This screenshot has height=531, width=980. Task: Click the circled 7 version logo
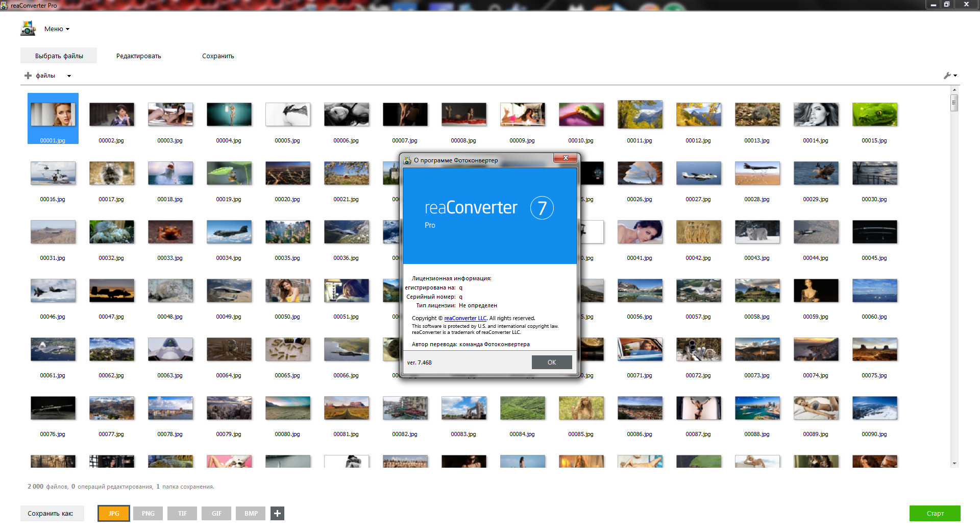coord(542,208)
